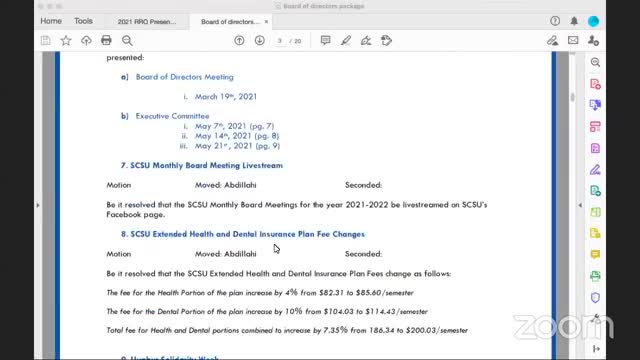
Task: Switch to the 2021 RRO Presentation document tab
Action: 147,22
